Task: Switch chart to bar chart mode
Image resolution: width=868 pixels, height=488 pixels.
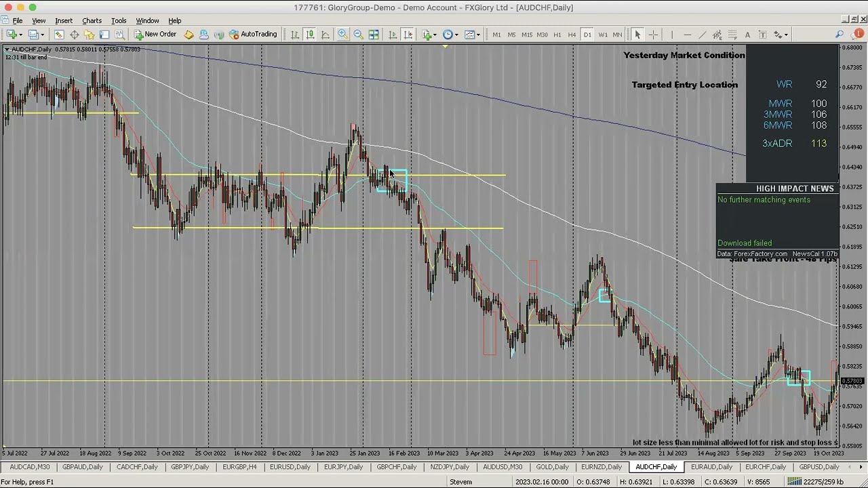Action: click(295, 35)
